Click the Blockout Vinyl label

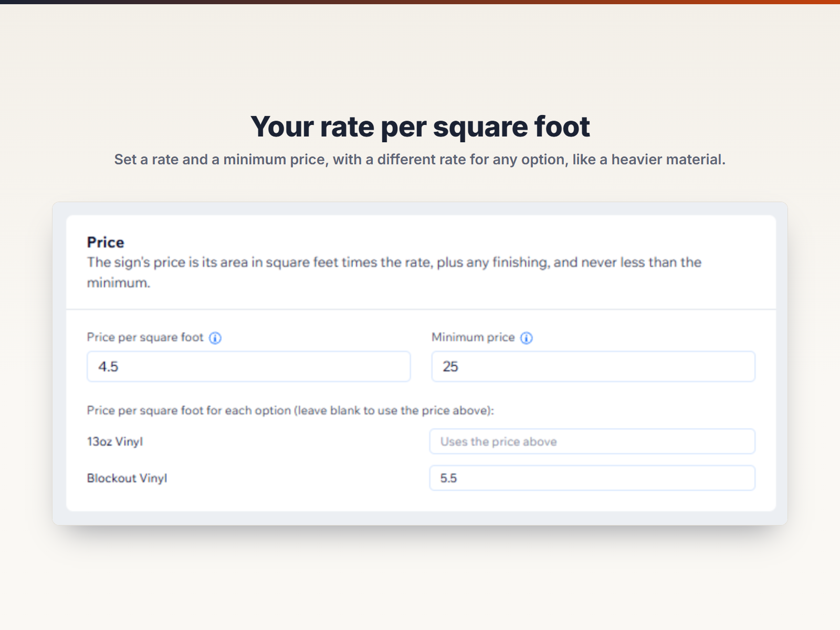127,478
